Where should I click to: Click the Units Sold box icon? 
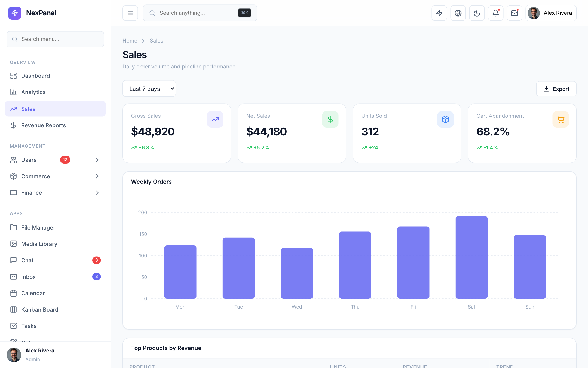coord(445,119)
